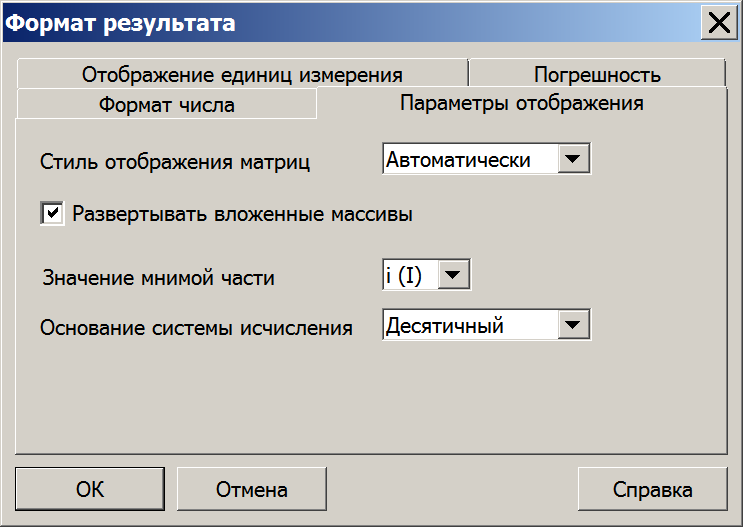Go to the Формат числа tab
The width and height of the screenshot is (743, 527).
click(166, 104)
